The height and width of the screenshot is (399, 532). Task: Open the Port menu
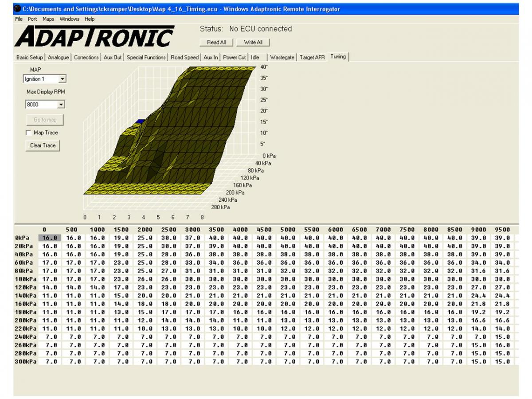32,19
